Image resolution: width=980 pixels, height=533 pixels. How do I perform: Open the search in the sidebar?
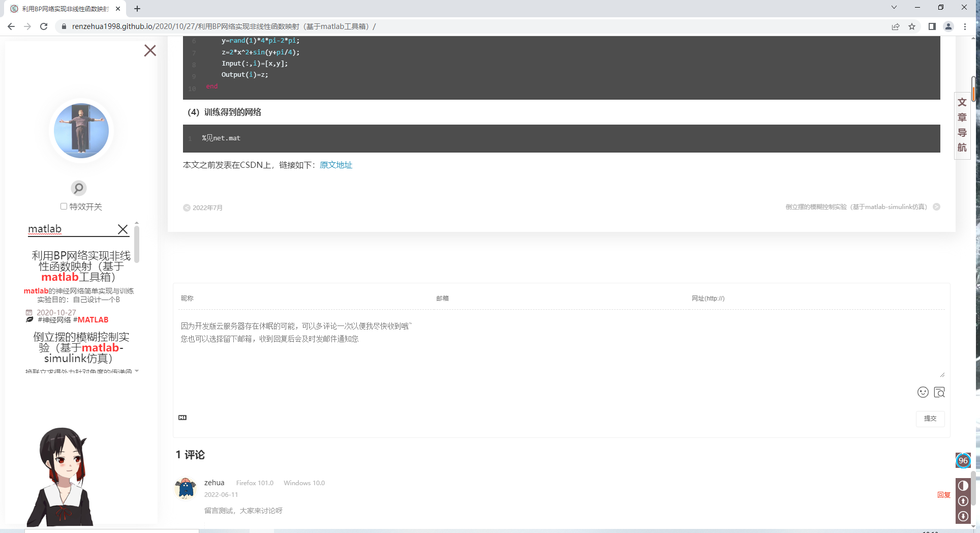[78, 188]
